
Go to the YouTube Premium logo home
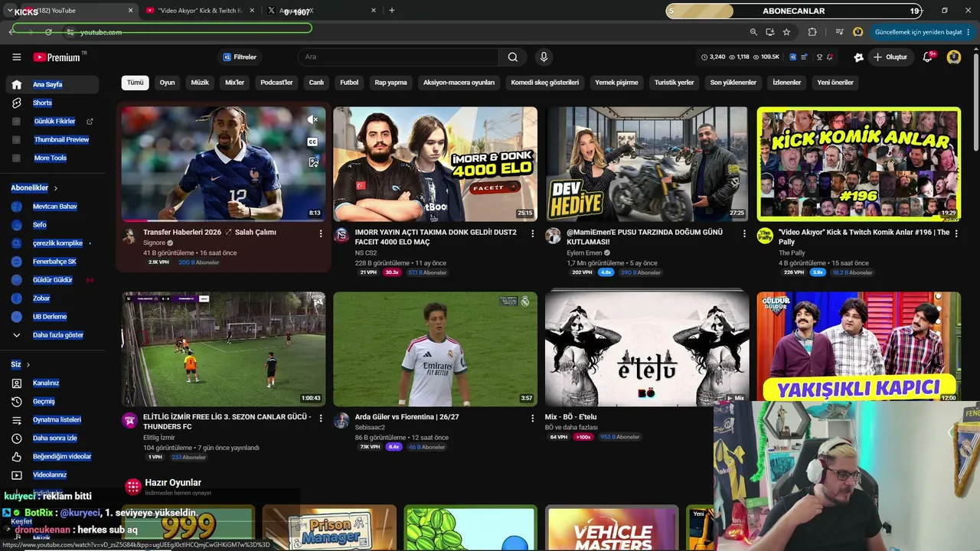pyautogui.click(x=57, y=57)
